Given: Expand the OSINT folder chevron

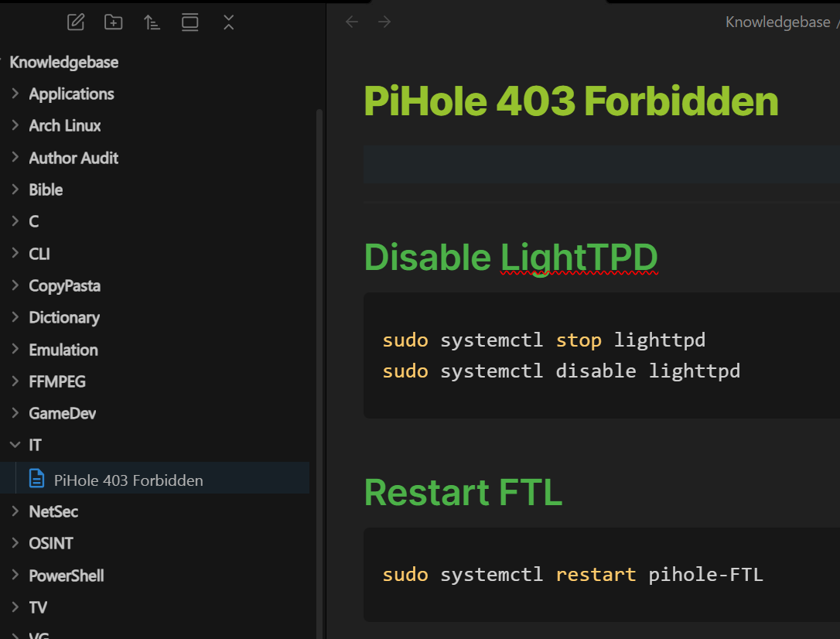Looking at the screenshot, I should click(15, 542).
